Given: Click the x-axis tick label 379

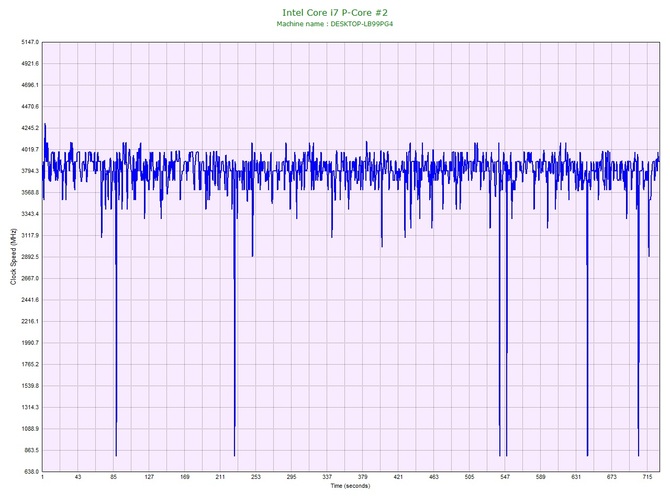Looking at the screenshot, I should pyautogui.click(x=362, y=477).
